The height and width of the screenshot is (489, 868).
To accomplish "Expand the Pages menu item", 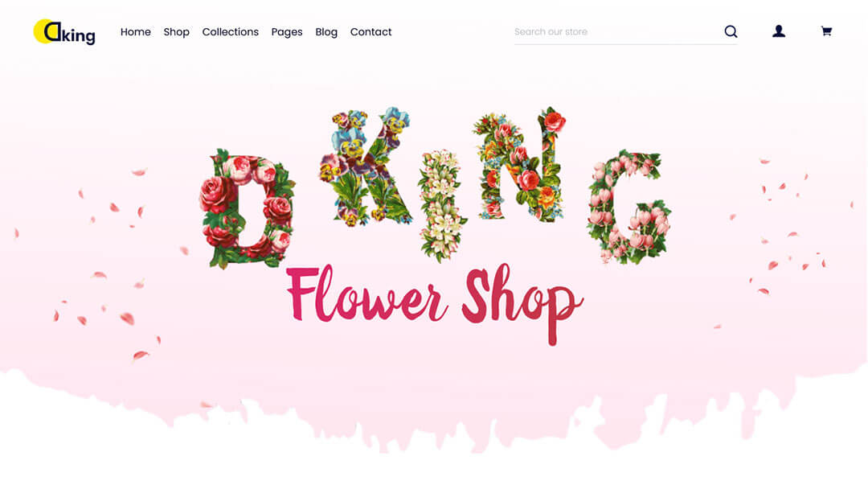I will [287, 32].
